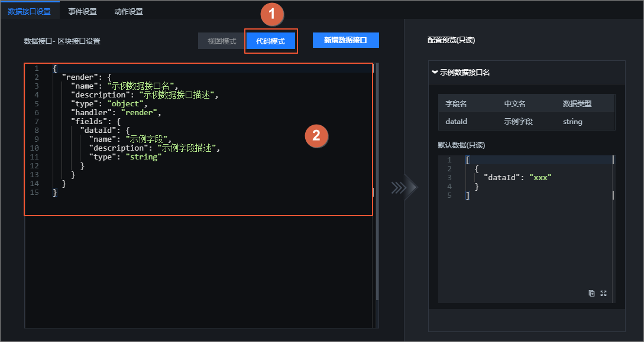Collapse the 示例数据接口名 section
Screen dimensions: 644x342
[435, 72]
